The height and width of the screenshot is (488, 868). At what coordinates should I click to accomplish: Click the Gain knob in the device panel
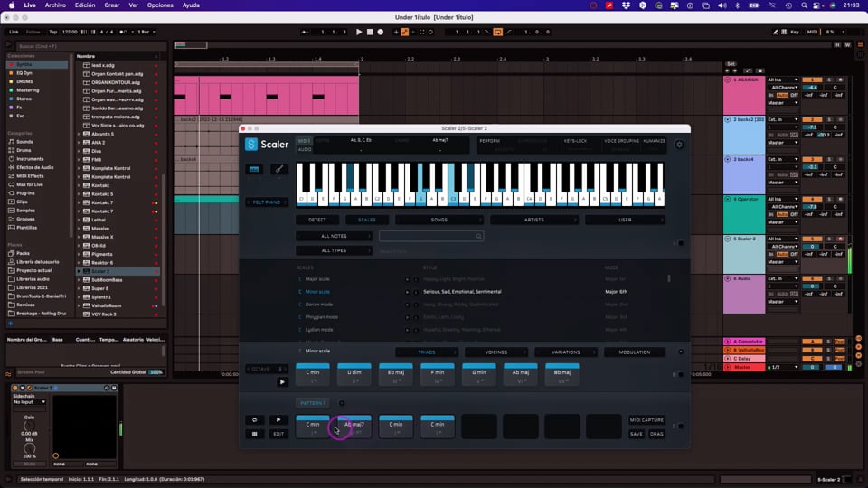pos(29,426)
